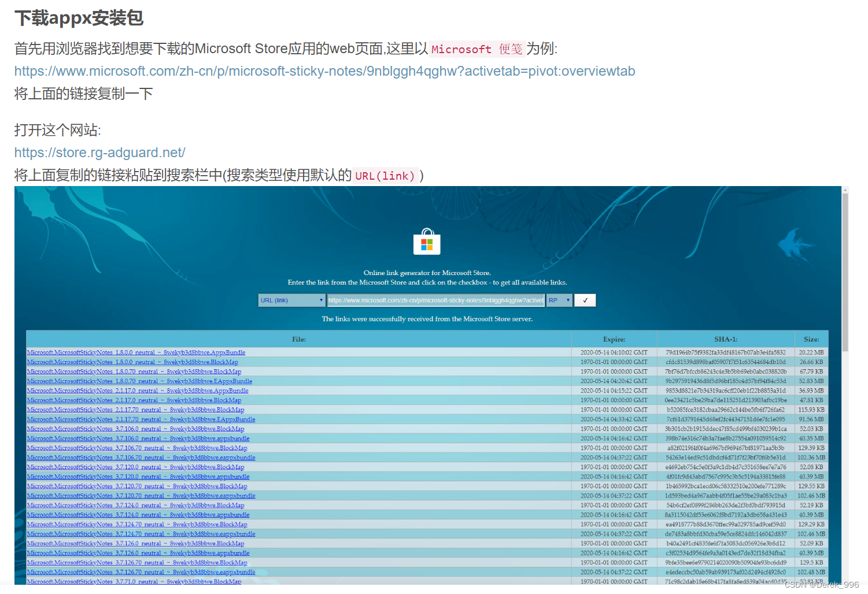This screenshot has width=868, height=594.
Task: Click the vertical scrollbar of the embedded page
Action: pos(845,272)
